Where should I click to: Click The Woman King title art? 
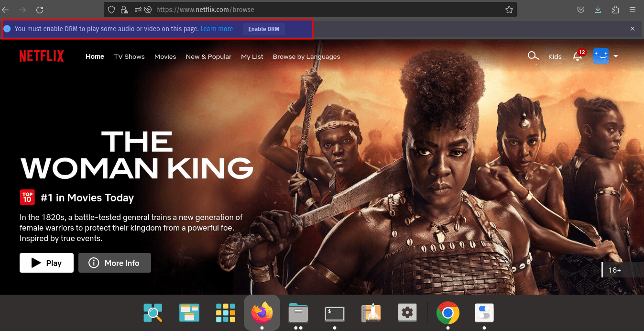137,154
